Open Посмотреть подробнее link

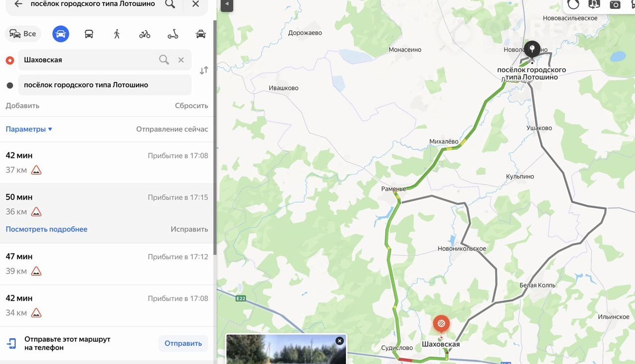(47, 229)
